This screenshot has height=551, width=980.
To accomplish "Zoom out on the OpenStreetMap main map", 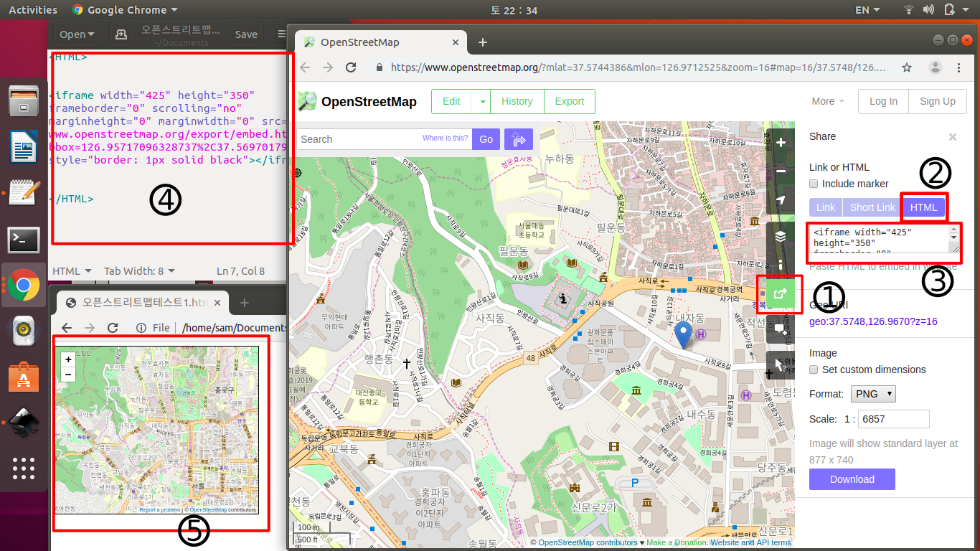I will [781, 171].
